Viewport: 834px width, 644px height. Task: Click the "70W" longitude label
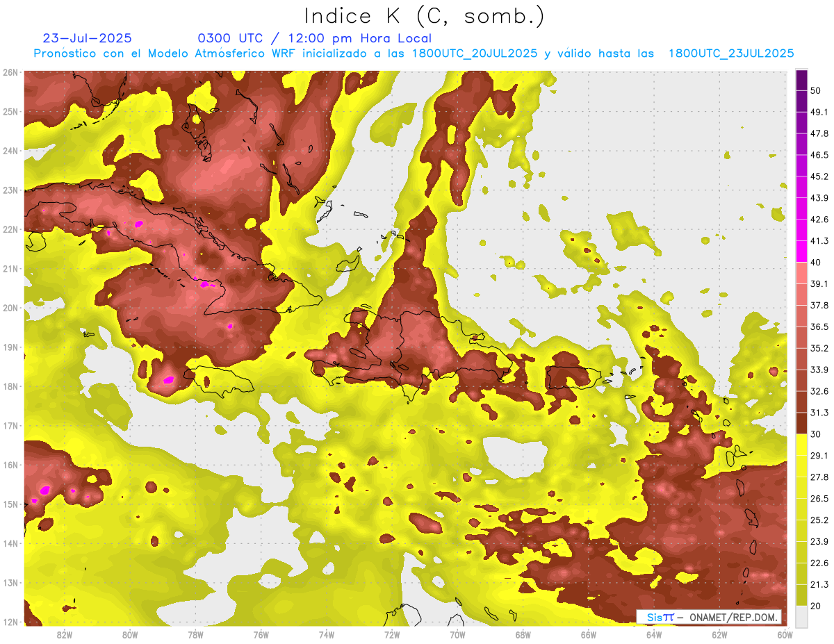[x=457, y=635]
